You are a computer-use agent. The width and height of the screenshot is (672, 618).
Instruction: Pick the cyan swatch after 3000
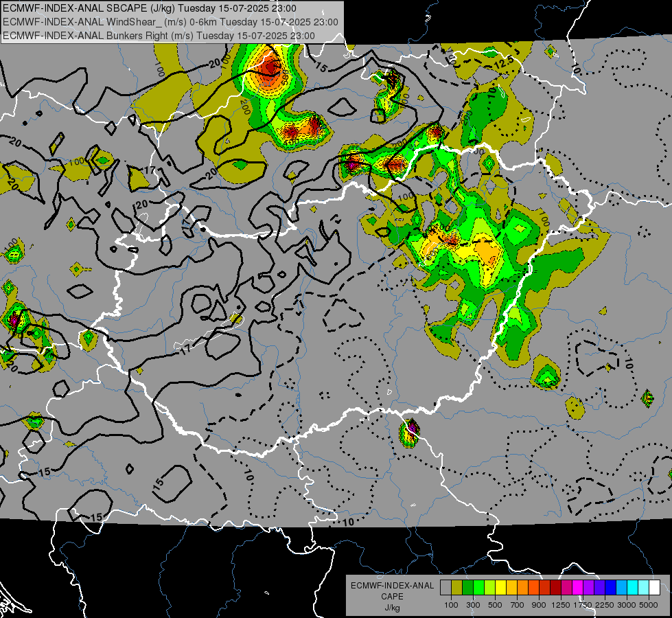point(633,588)
